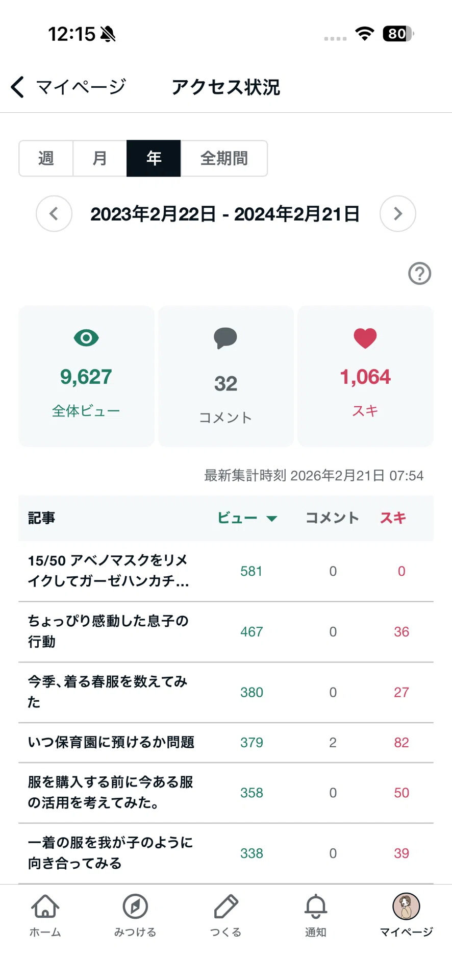
Task: Go back using the マイページ chevron
Action: coord(17,87)
